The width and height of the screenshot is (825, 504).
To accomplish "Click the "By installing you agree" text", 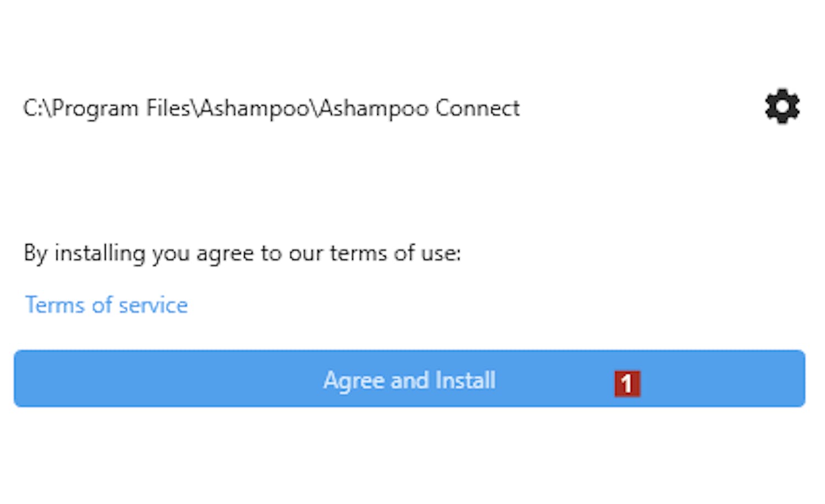I will point(242,253).
